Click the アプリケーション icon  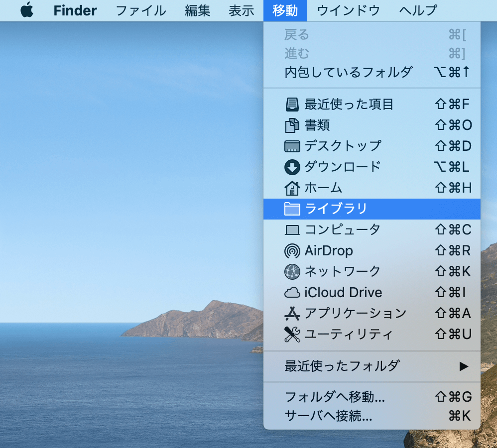tap(292, 313)
